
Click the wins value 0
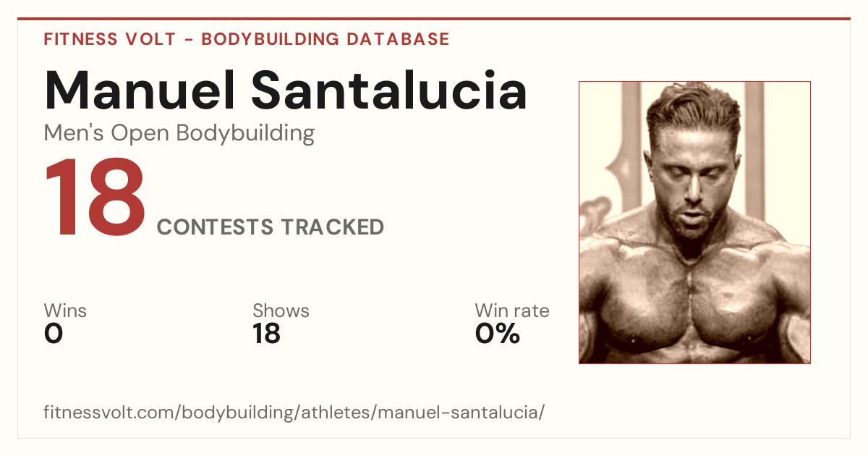click(x=54, y=334)
